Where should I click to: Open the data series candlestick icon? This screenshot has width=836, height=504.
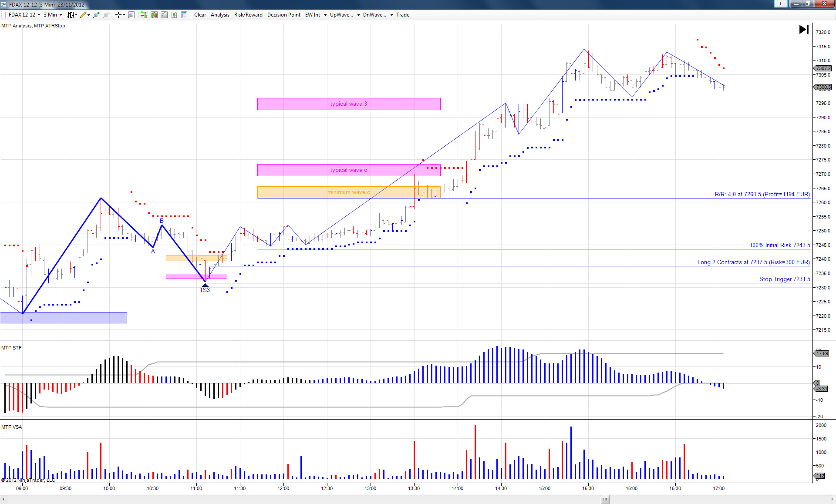pos(154,15)
